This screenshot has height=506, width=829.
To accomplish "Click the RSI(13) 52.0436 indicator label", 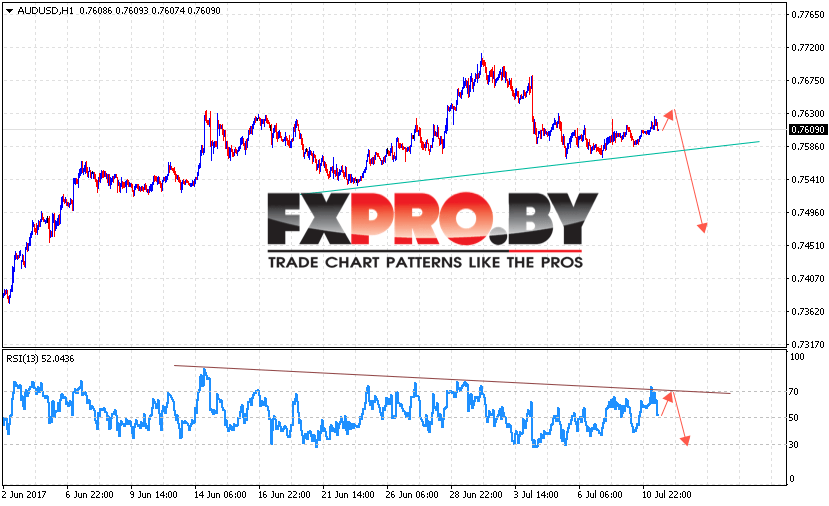I will (x=40, y=358).
